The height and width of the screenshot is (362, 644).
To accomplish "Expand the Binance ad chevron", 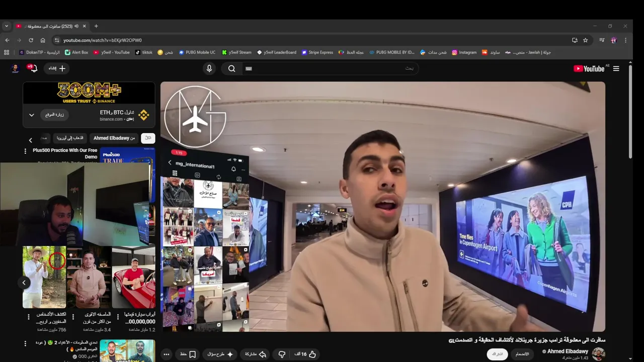I will tap(31, 115).
